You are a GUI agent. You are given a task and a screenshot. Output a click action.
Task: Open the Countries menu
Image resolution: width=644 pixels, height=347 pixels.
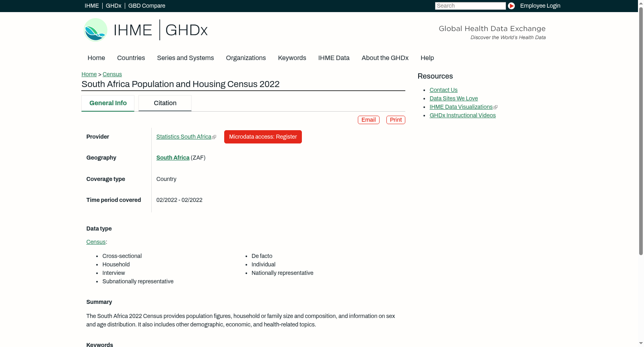[x=131, y=58]
